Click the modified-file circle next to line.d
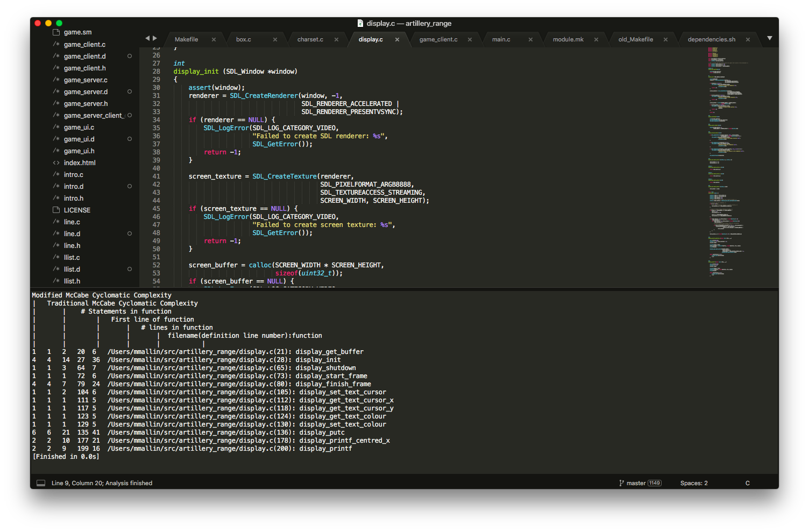Viewport: 809px width, 532px height. pos(129,233)
